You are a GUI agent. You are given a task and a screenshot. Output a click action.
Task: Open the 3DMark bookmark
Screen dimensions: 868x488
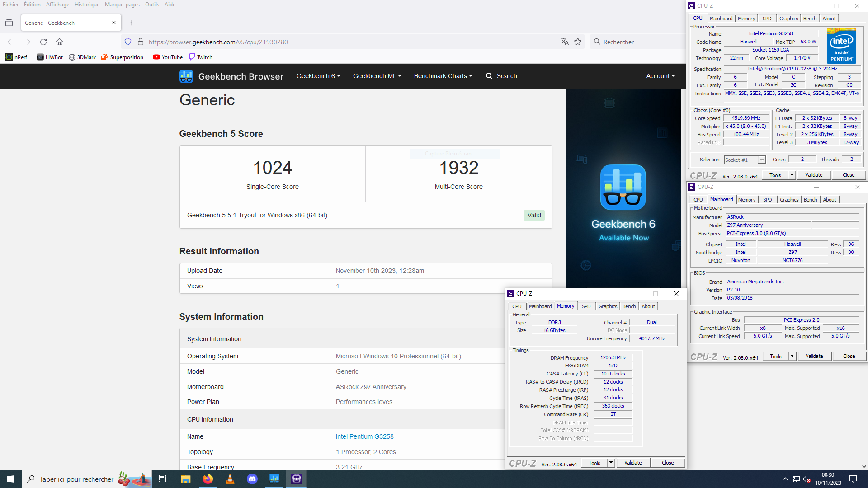point(82,57)
